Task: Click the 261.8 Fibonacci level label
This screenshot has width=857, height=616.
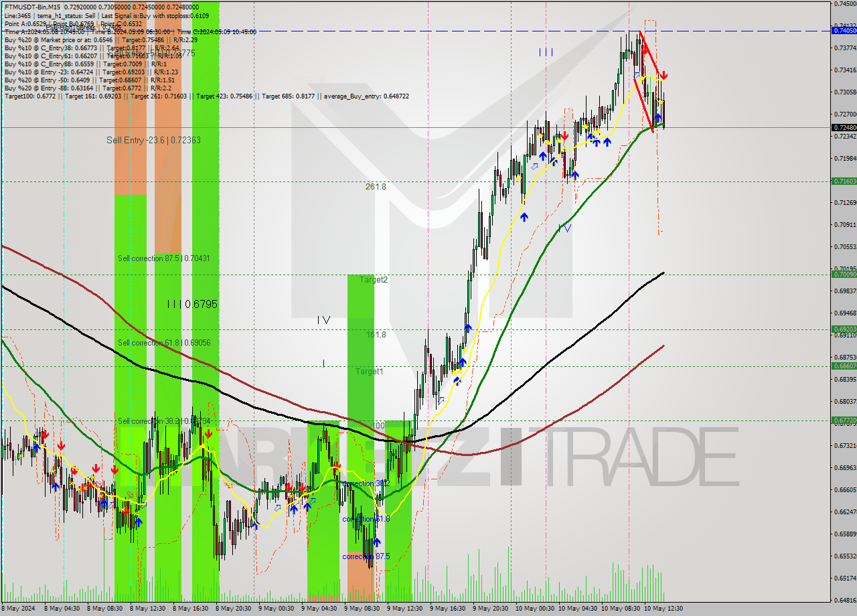Action: pyautogui.click(x=376, y=187)
